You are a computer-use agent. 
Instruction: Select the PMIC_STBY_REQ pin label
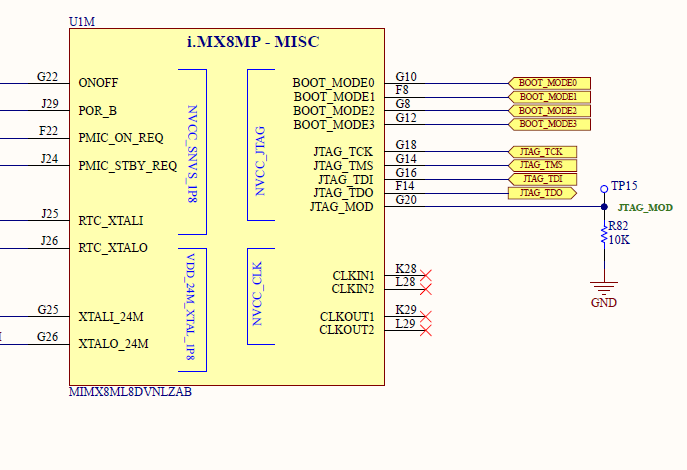(x=127, y=166)
